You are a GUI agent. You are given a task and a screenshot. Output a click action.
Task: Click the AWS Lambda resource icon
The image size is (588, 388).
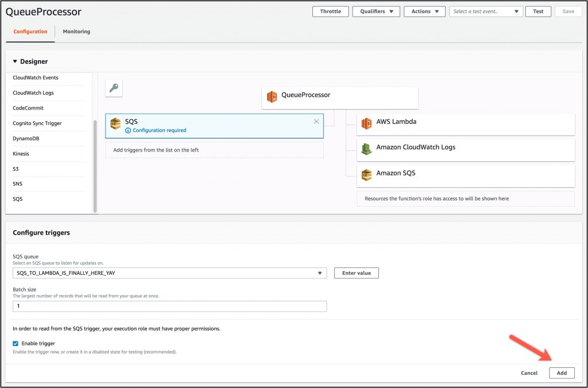pos(366,123)
